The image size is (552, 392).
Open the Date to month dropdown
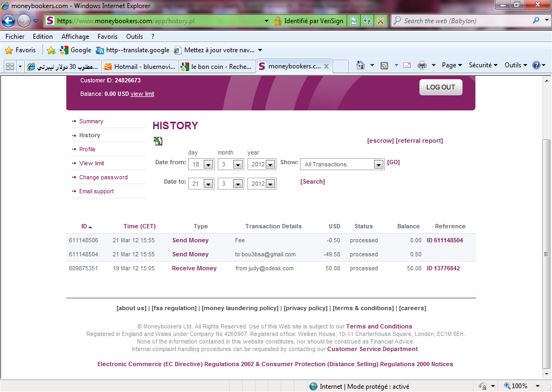click(x=238, y=184)
